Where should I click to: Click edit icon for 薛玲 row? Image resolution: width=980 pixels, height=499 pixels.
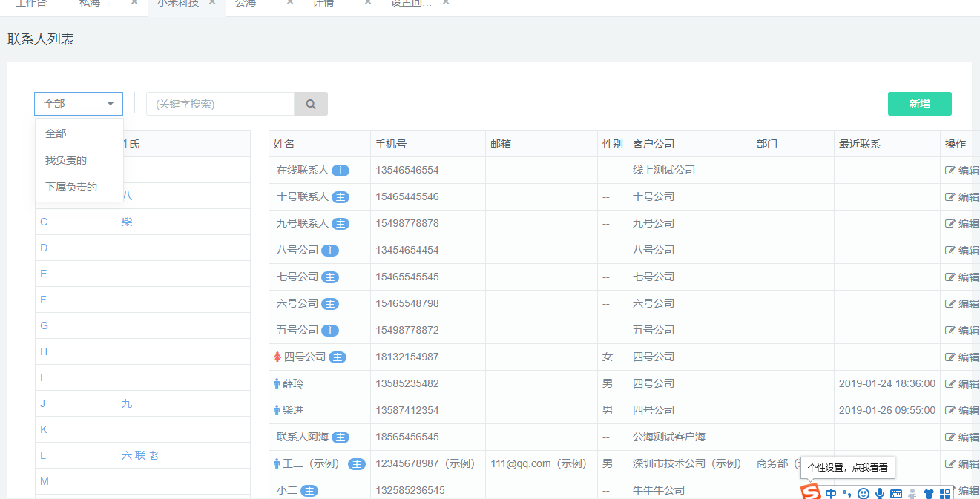point(950,384)
